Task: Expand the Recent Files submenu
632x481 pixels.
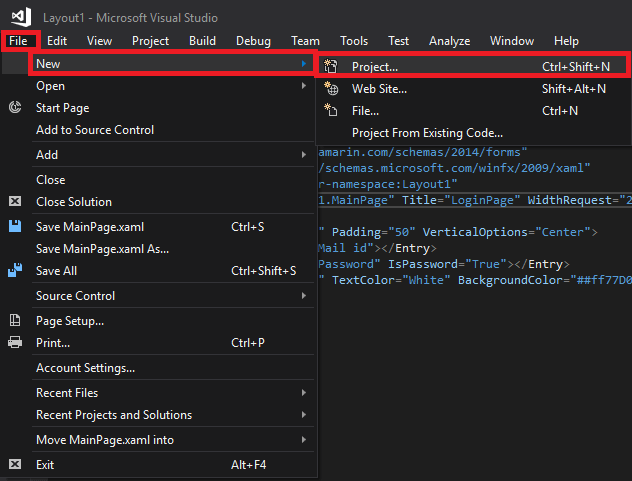Action: [x=304, y=393]
